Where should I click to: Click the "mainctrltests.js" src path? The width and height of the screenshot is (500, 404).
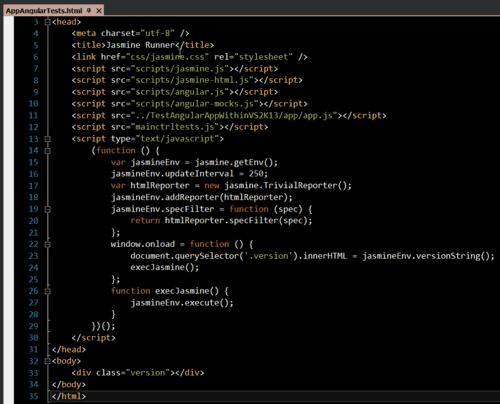tap(177, 127)
